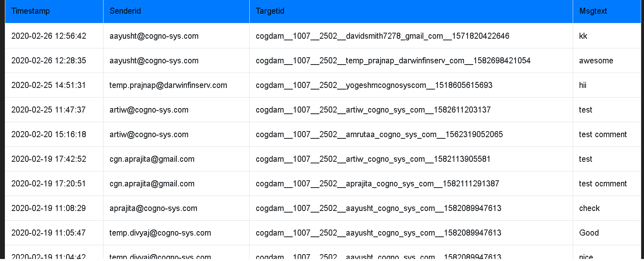
Task: Click sender temp.divyaj@cogno-sys.com at 11:05:47
Action: (160, 233)
